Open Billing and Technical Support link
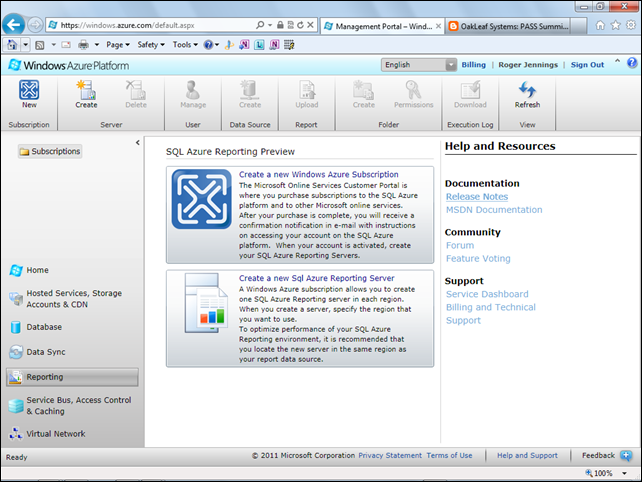 491,314
